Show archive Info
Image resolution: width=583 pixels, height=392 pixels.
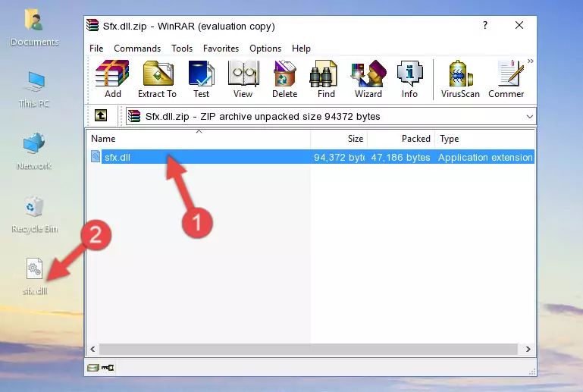[x=409, y=79]
